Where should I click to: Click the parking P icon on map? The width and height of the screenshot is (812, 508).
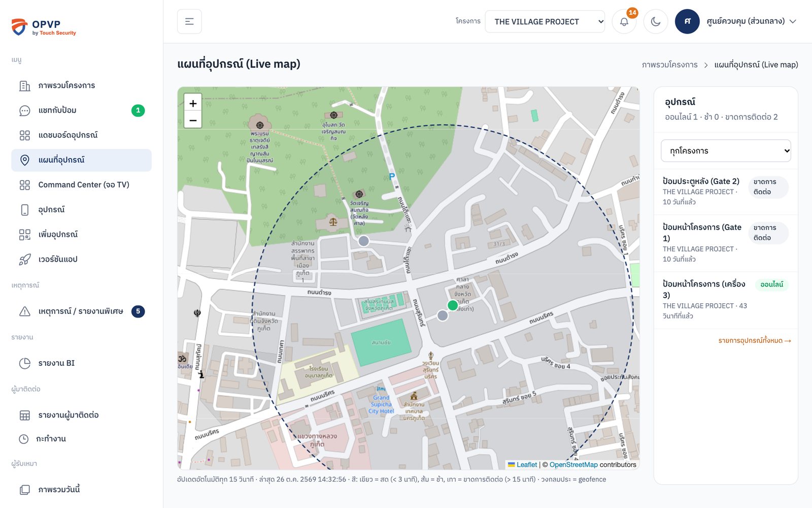(x=392, y=176)
